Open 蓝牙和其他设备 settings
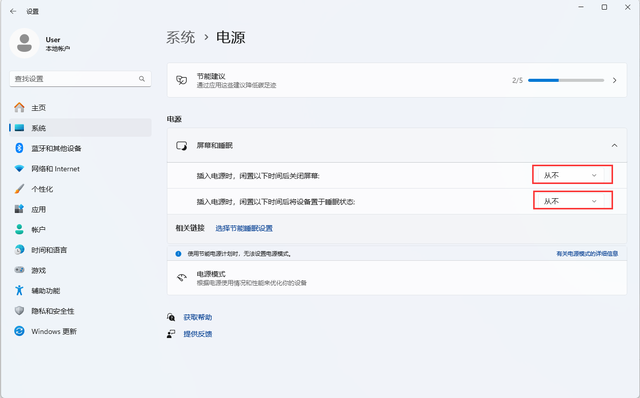The height and width of the screenshot is (398, 640). point(80,148)
